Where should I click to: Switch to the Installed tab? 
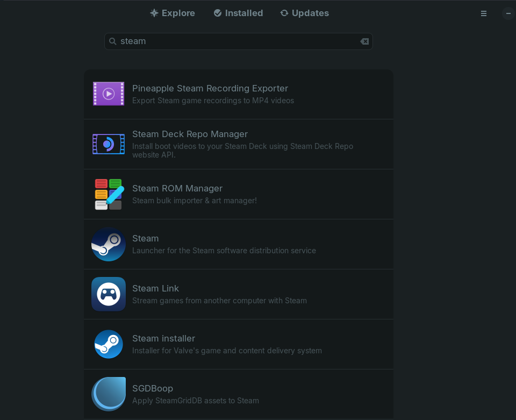[238, 13]
